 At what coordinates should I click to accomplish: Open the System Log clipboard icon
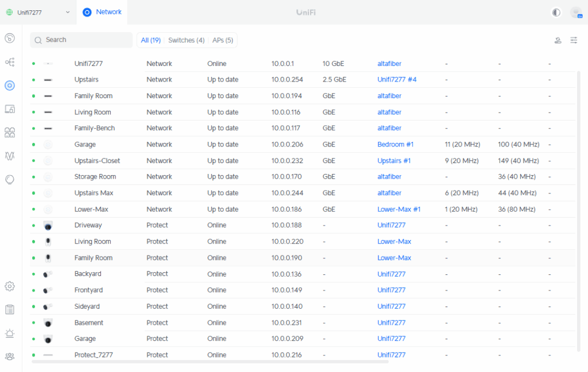coord(10,309)
